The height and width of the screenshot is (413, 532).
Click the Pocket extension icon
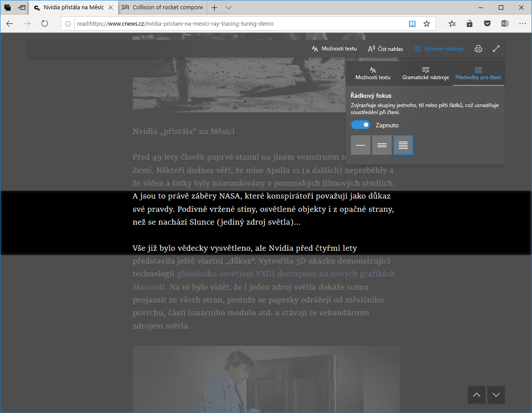coord(487,24)
